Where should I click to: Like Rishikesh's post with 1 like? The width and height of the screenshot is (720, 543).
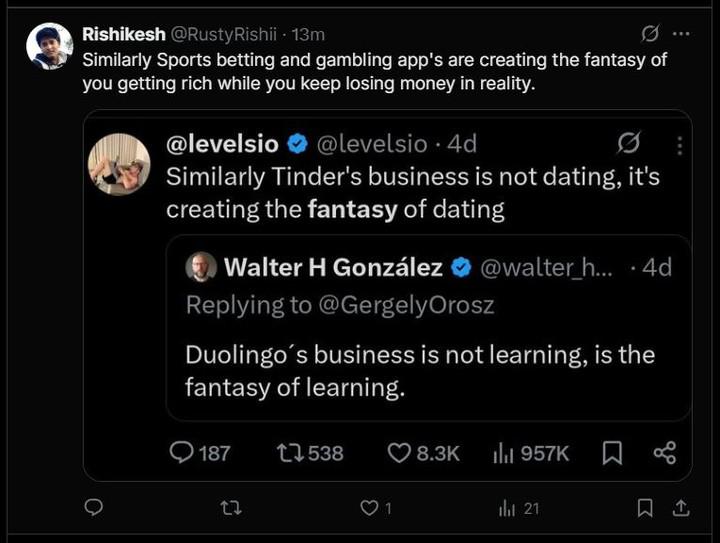click(x=368, y=509)
